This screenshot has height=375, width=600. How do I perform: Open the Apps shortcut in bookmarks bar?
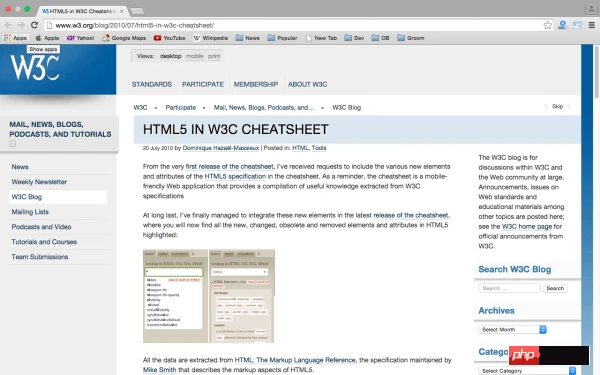tap(15, 38)
